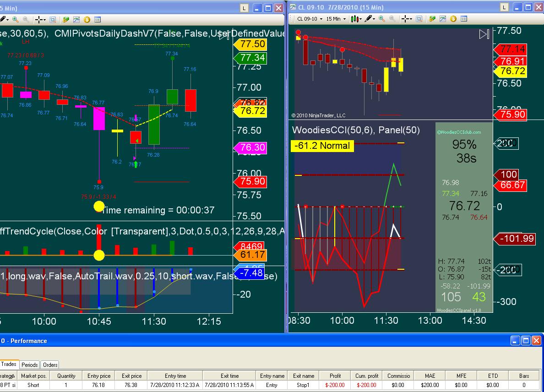Sort by Exit time column header
Viewport: 544px width, 392px height.
pos(229,376)
